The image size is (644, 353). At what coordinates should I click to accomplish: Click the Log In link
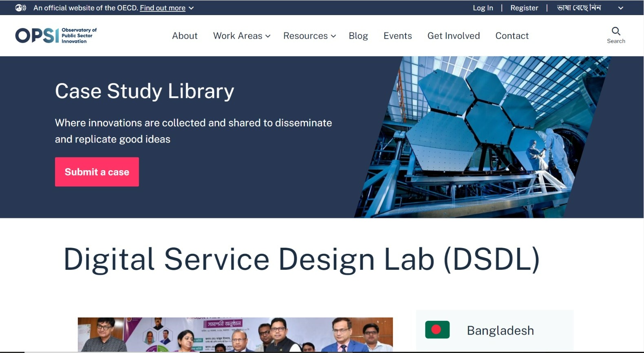coord(483,8)
